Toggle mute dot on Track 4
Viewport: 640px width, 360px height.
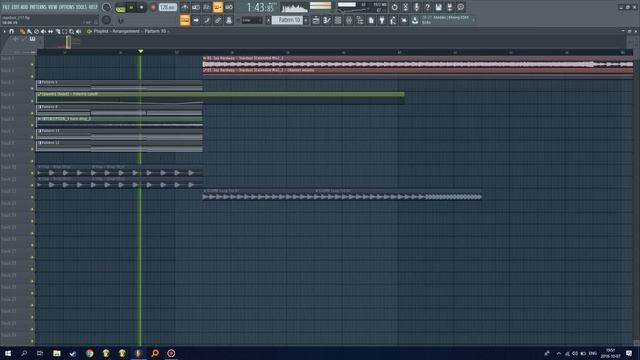(32, 101)
